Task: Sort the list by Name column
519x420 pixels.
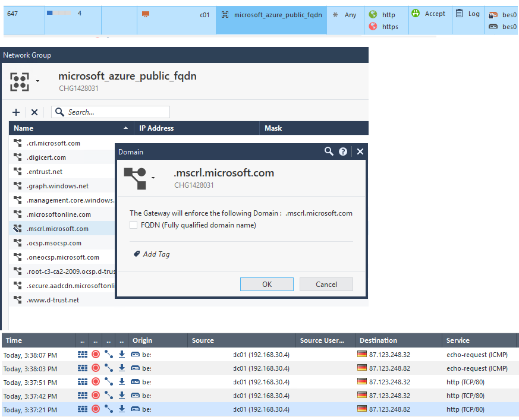Action: (x=71, y=128)
